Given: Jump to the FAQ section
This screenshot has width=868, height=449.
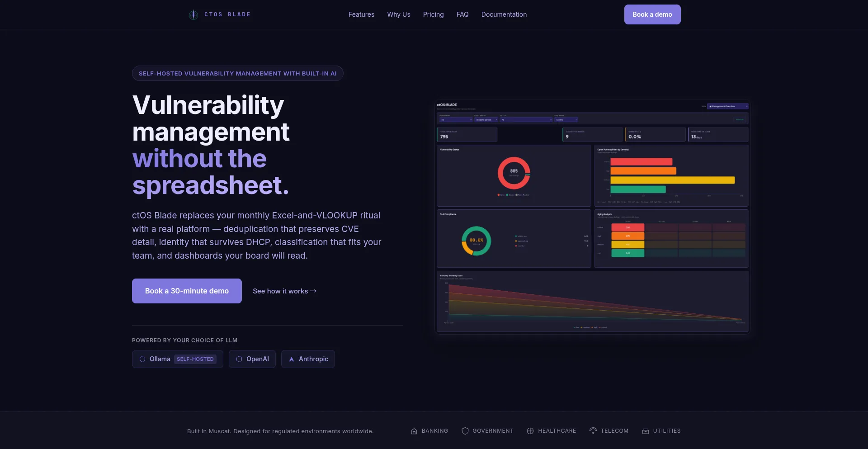Looking at the screenshot, I should tap(462, 14).
